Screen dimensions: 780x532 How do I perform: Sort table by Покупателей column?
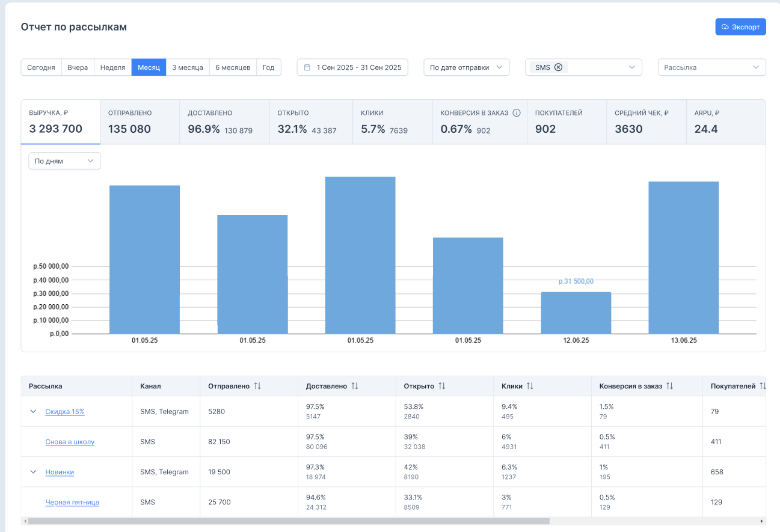(762, 386)
